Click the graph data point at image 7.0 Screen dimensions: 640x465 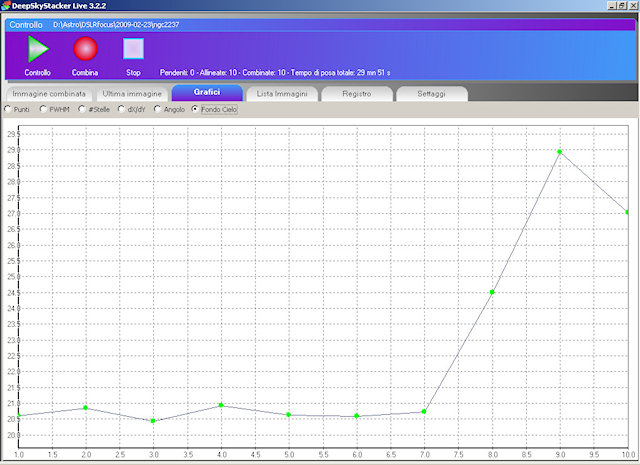click(424, 412)
